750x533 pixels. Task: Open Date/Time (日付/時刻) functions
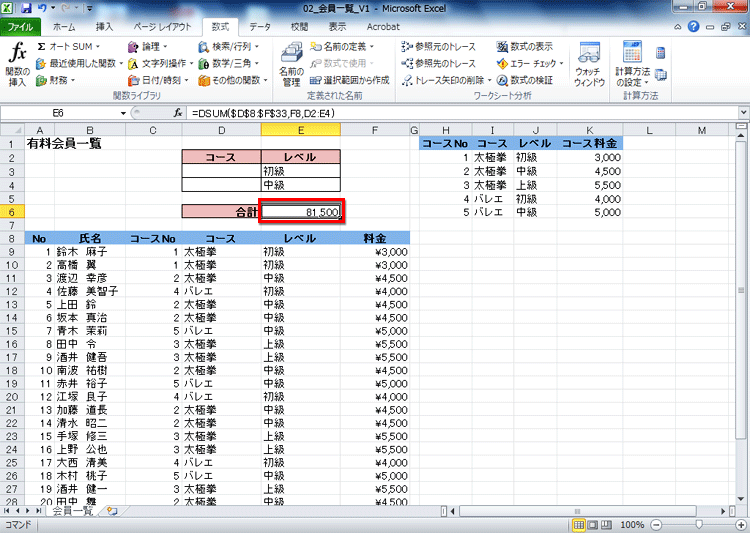pyautogui.click(x=158, y=80)
